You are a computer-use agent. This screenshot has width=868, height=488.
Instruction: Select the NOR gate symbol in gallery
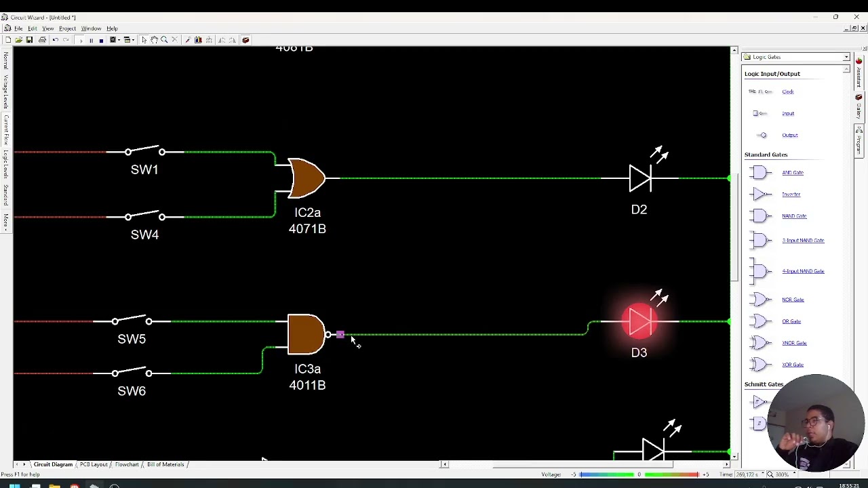(x=760, y=300)
